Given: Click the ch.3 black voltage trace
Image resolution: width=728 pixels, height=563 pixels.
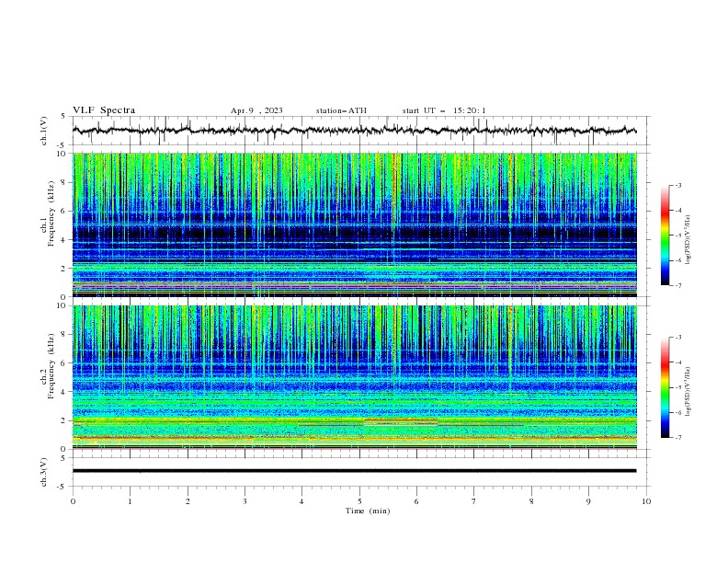Looking at the screenshot, I should coord(355,471).
